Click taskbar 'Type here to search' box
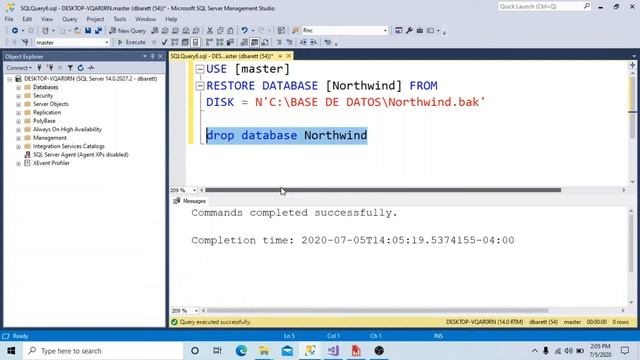 [x=103, y=351]
